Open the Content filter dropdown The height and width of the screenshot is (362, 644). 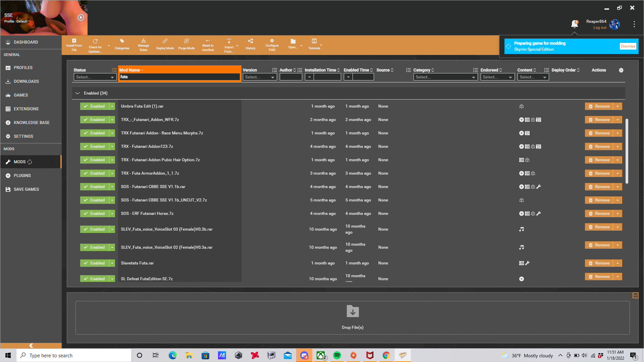[x=533, y=77]
